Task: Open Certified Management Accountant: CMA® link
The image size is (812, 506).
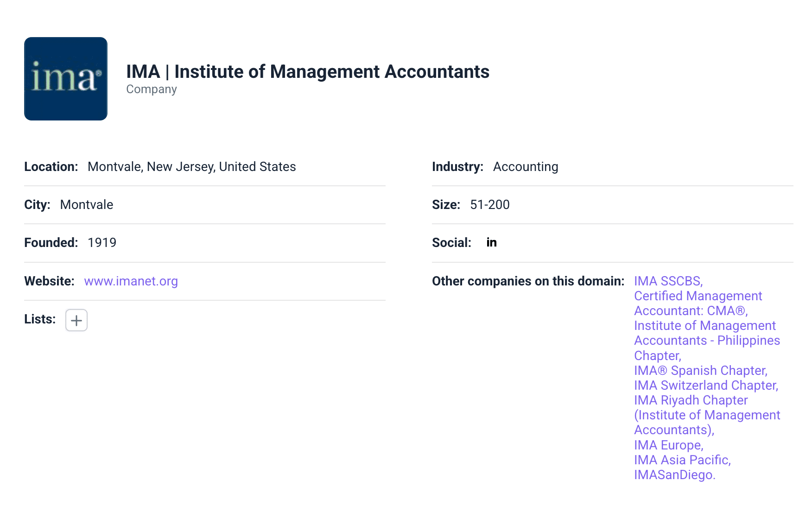Action: (x=698, y=304)
